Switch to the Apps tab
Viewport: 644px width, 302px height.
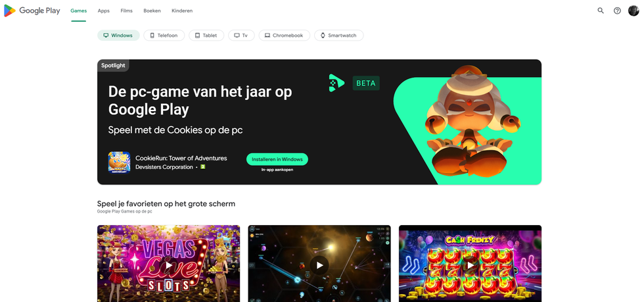104,11
